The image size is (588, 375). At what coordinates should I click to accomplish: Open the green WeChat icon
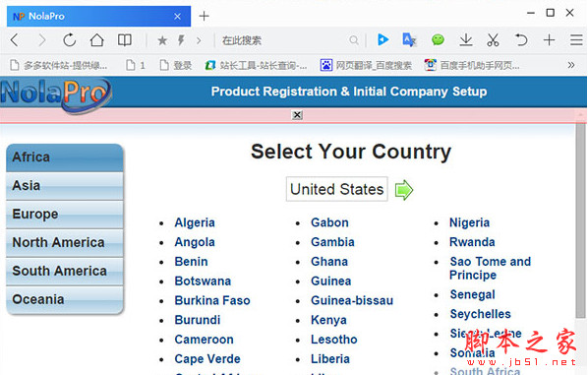click(x=438, y=39)
